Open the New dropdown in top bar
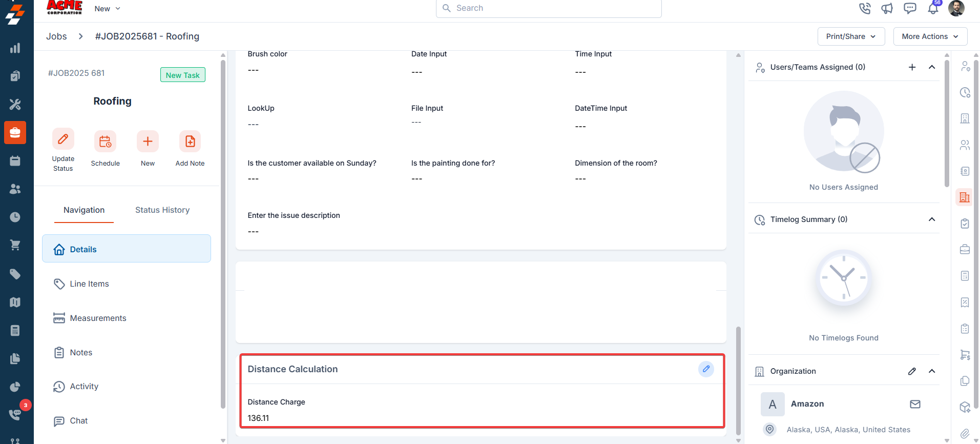 (108, 9)
